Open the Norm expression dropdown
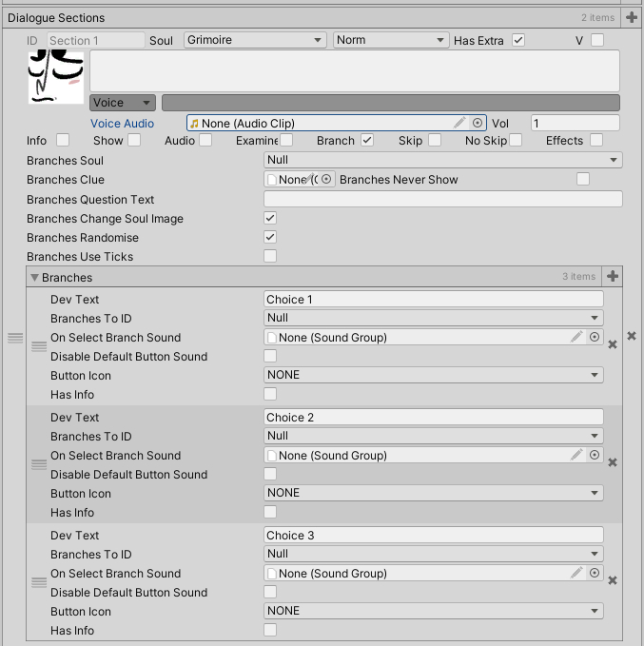The image size is (644, 646). tap(390, 40)
